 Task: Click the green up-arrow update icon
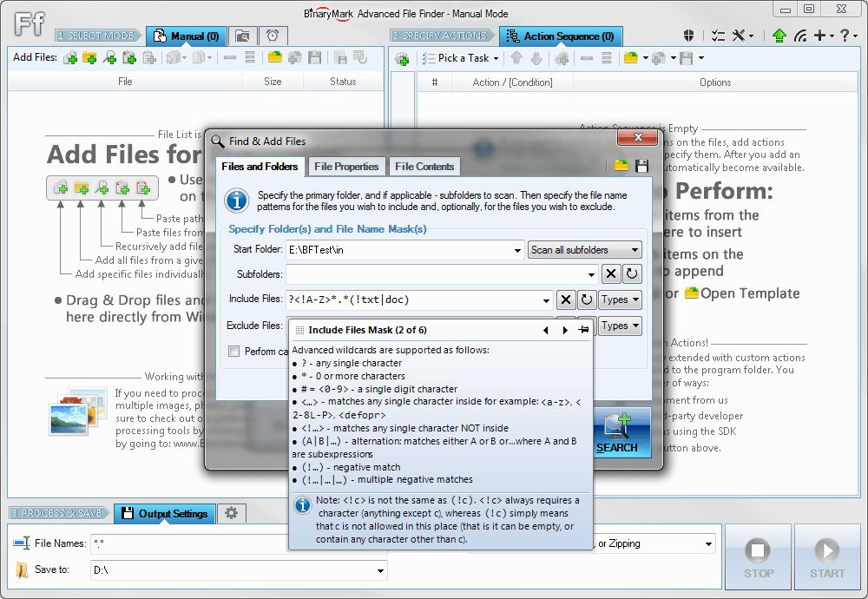(779, 36)
